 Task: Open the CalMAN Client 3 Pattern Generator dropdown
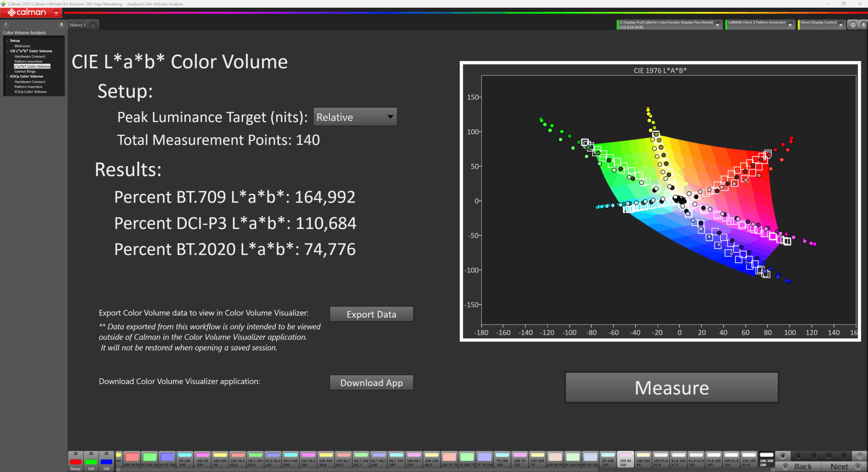coord(790,24)
